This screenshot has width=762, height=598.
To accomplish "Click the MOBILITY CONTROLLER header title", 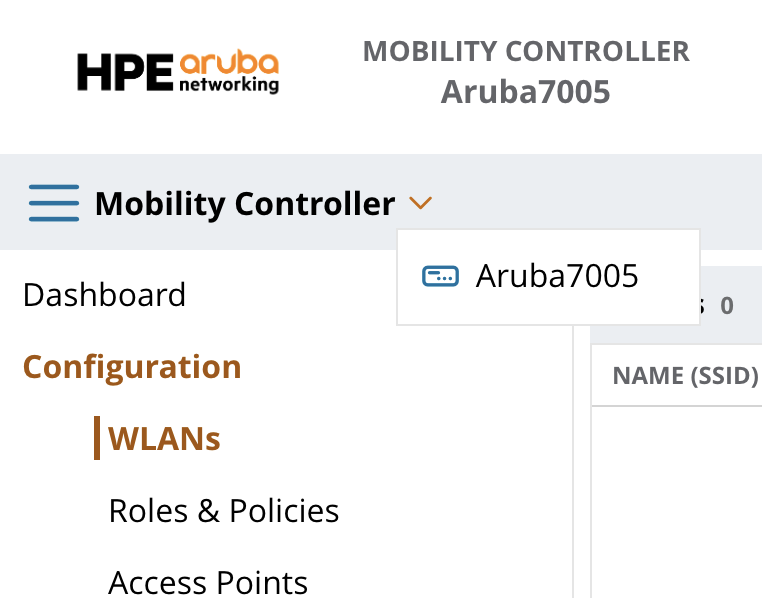I will point(525,51).
